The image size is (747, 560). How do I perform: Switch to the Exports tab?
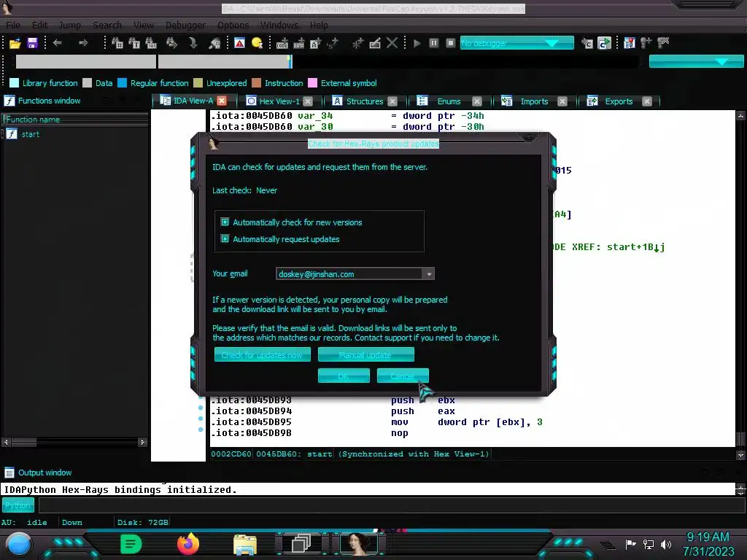(x=619, y=101)
